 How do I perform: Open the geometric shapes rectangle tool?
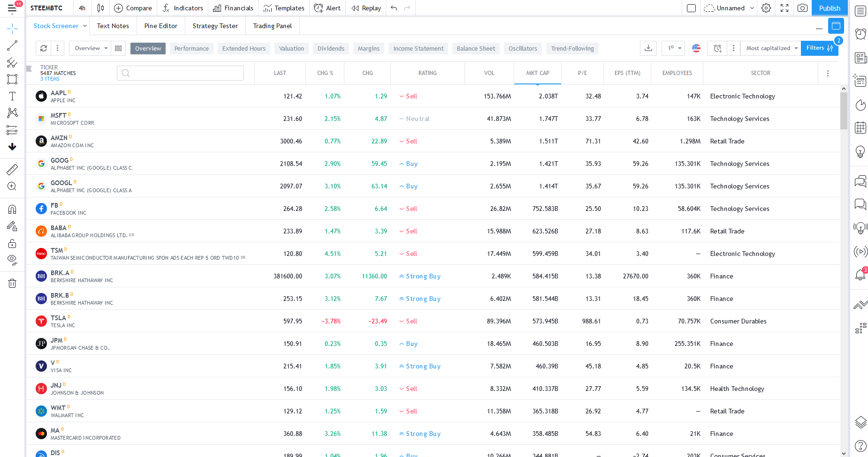[12, 79]
